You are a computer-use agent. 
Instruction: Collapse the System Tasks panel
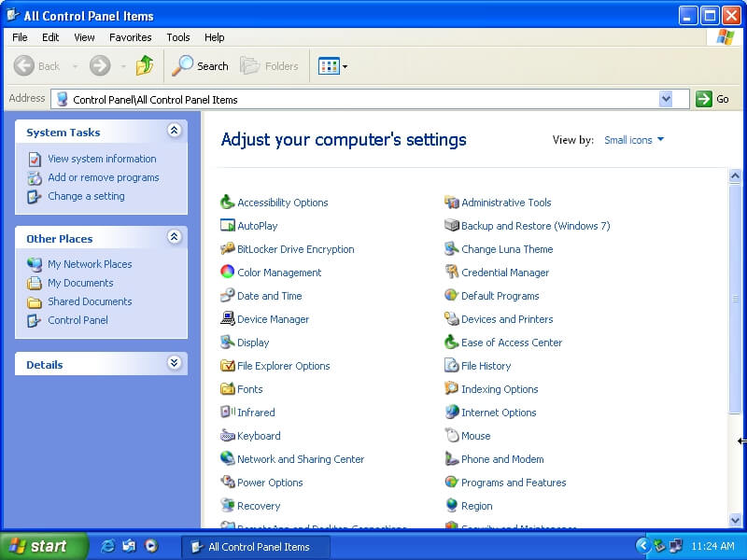(x=174, y=132)
